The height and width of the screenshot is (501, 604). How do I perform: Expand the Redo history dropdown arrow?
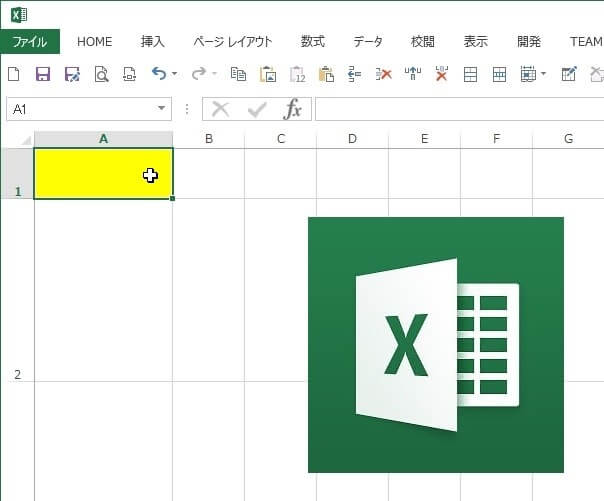tap(214, 74)
